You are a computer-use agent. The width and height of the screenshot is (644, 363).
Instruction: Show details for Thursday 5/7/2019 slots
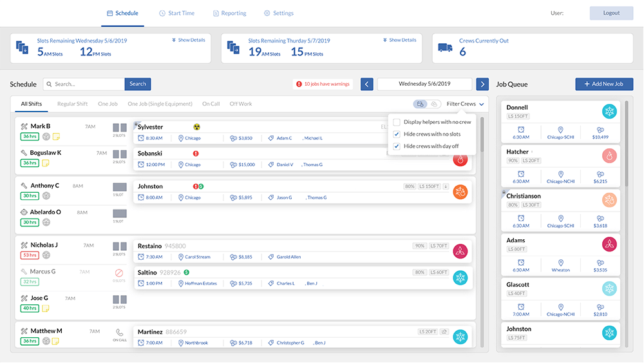click(400, 40)
